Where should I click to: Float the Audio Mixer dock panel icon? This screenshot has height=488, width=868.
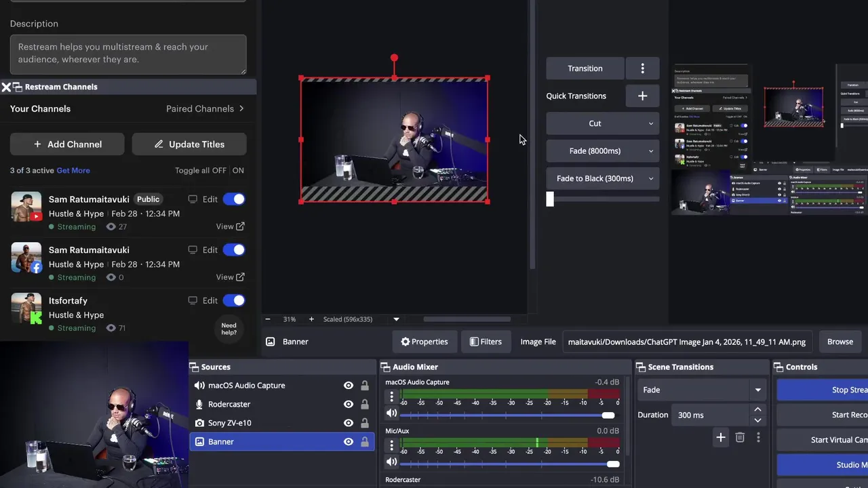click(x=384, y=367)
